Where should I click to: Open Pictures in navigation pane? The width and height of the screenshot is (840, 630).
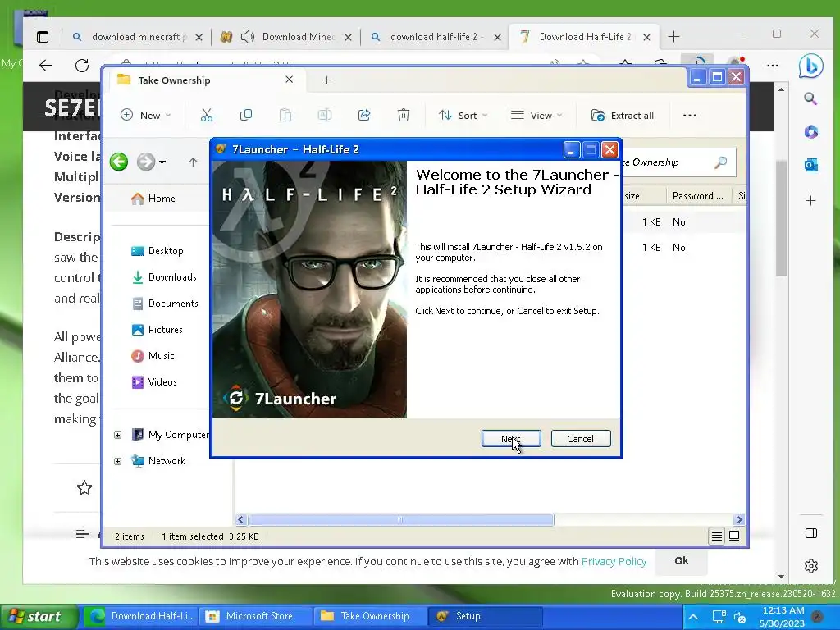[x=157, y=330]
